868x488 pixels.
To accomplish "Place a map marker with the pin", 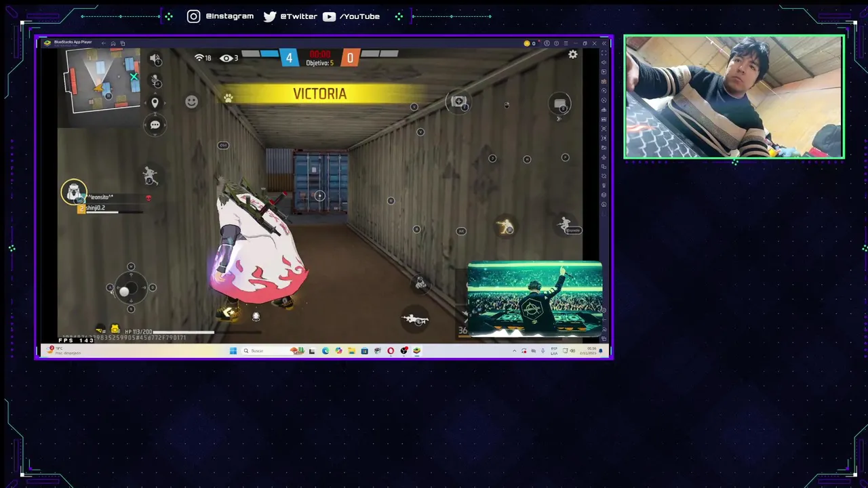I will coord(155,103).
